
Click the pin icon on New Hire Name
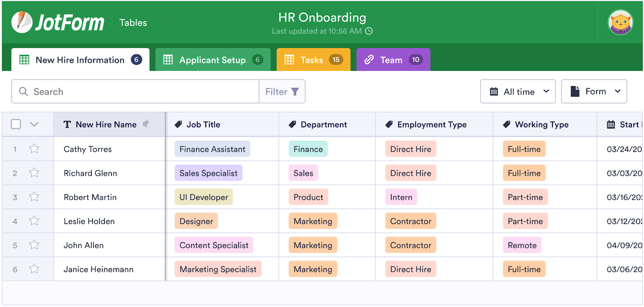tap(146, 124)
